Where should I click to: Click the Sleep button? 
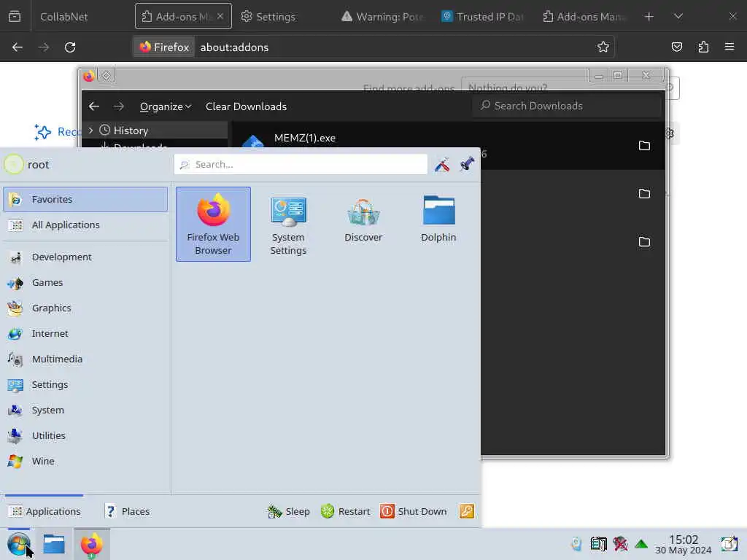[289, 511]
